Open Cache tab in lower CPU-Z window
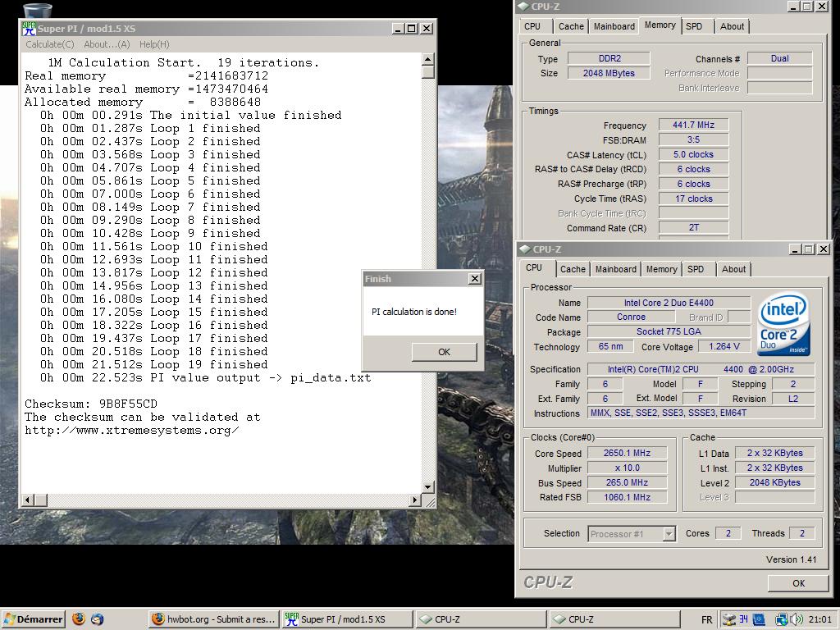Viewport: 840px width, 630px height. [x=573, y=269]
